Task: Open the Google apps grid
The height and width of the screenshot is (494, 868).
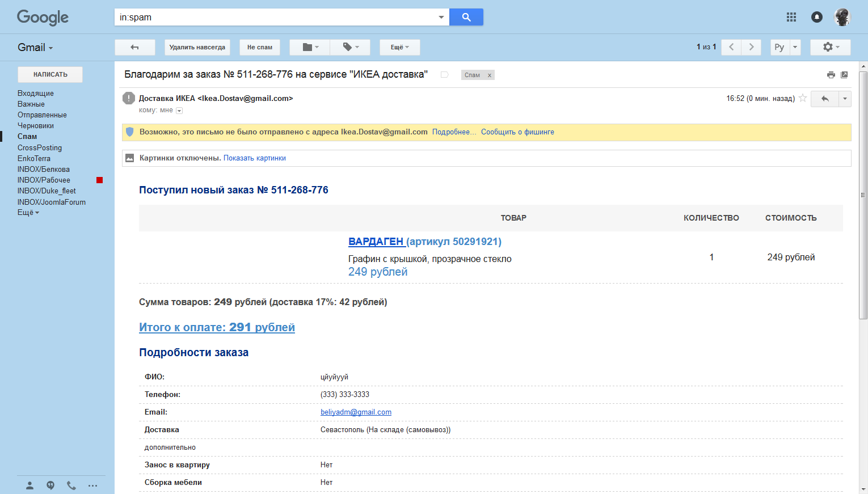Action: point(791,17)
